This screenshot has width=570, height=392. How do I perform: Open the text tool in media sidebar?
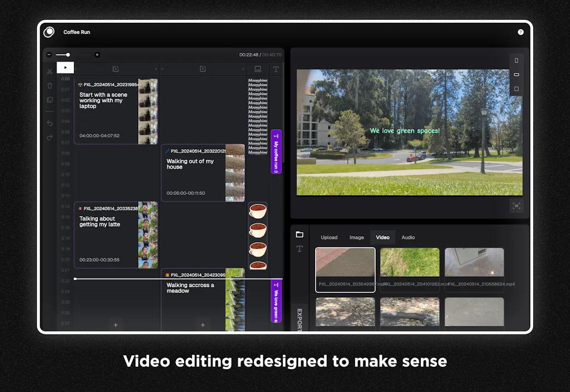tap(299, 249)
